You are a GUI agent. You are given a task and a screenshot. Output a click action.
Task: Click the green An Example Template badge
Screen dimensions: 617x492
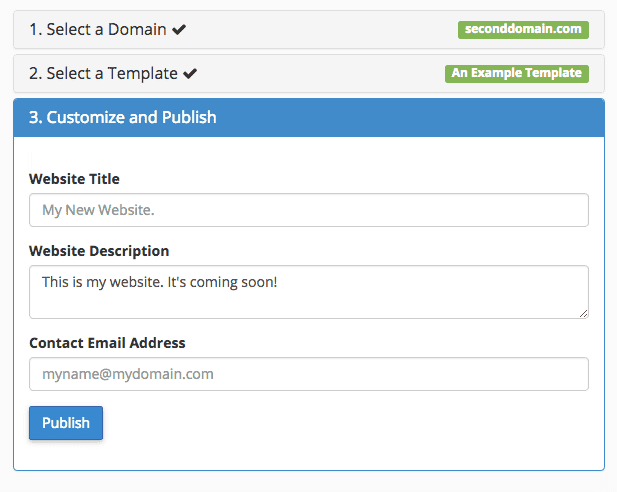pos(516,74)
